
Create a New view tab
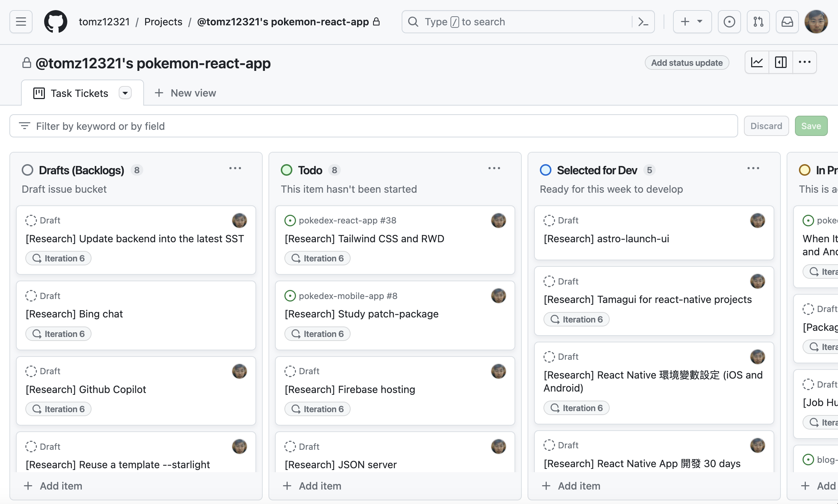(185, 93)
